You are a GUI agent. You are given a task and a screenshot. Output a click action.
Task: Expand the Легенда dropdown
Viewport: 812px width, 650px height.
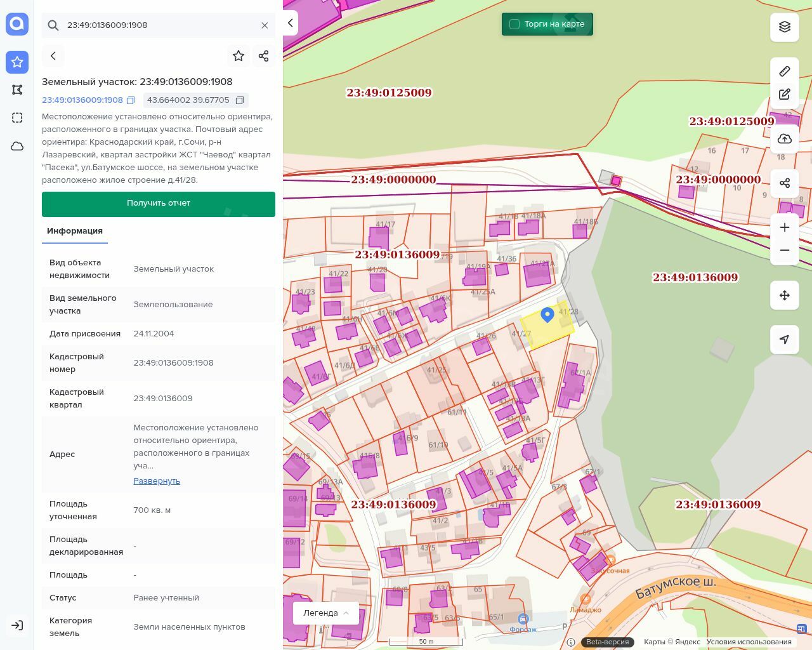pyautogui.click(x=326, y=613)
